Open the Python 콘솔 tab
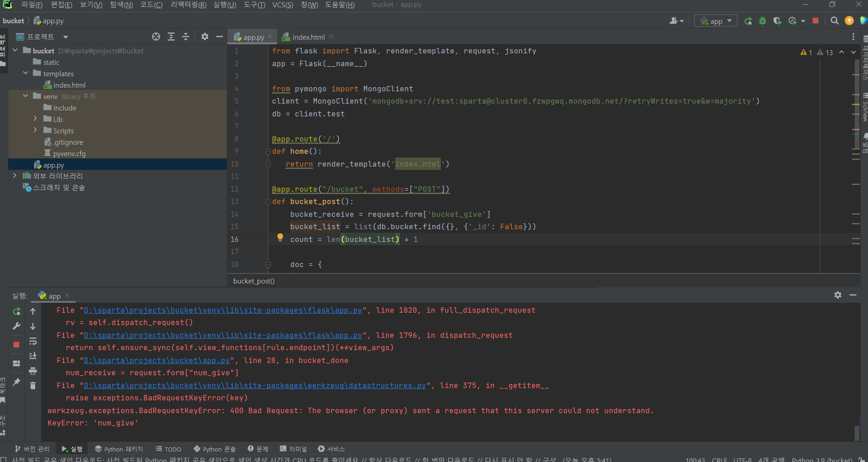 pos(214,449)
